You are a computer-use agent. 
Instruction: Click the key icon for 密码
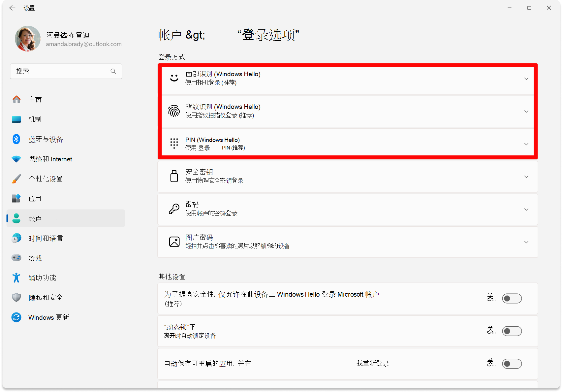pyautogui.click(x=174, y=209)
